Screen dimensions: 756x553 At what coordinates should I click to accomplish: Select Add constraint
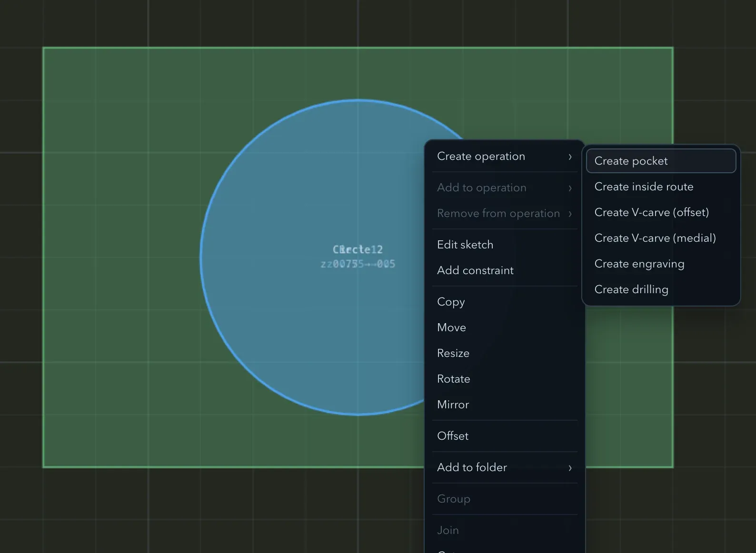pos(505,270)
